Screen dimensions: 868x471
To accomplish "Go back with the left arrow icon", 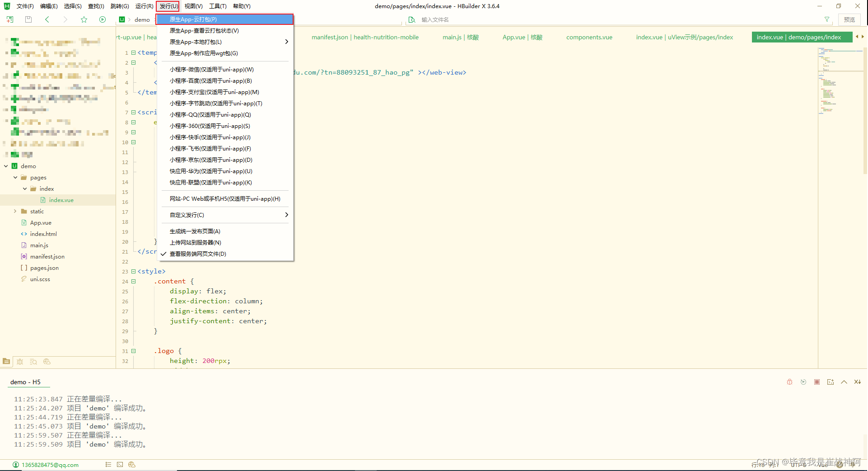I will [x=47, y=19].
